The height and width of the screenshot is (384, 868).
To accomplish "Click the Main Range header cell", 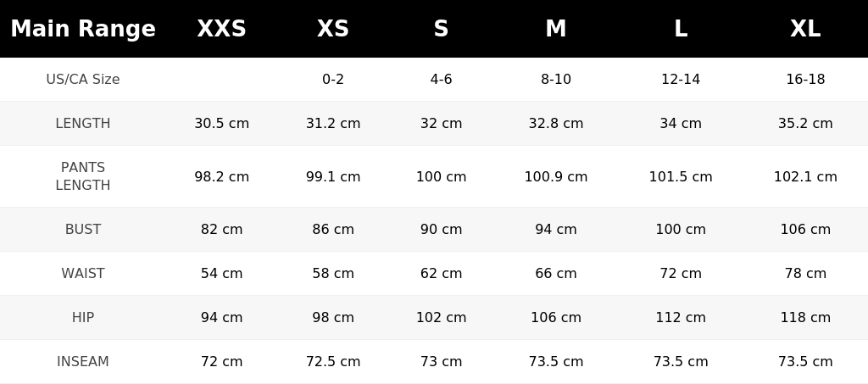I will pos(83,29).
